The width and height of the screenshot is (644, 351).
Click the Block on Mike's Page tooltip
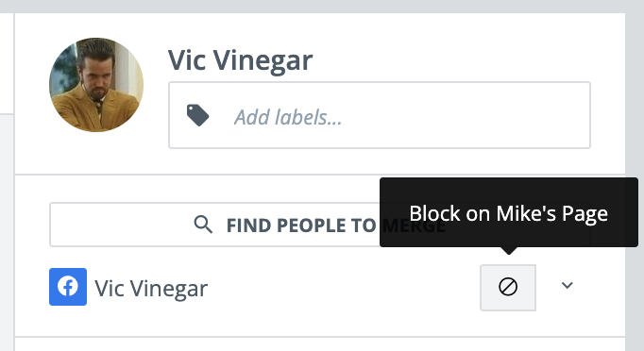508,212
